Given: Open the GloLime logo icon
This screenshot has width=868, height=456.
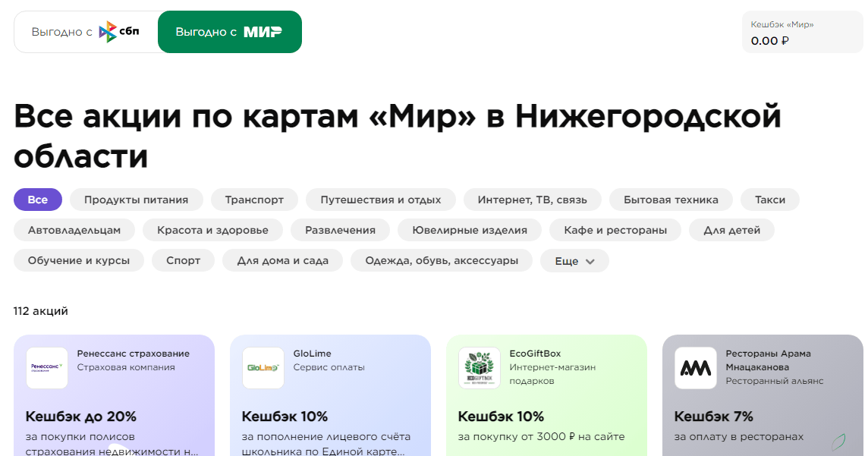Looking at the screenshot, I should click(x=263, y=368).
